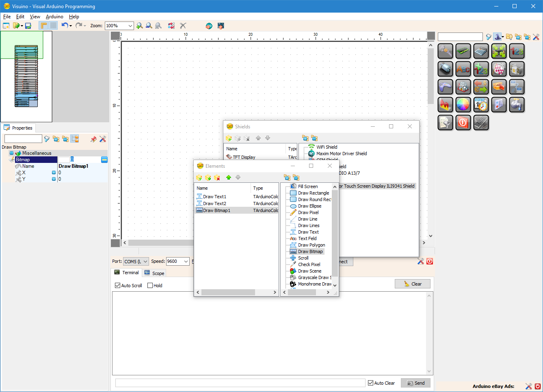Click the pin icon in Properties panel
543x392 pixels.
click(x=93, y=139)
